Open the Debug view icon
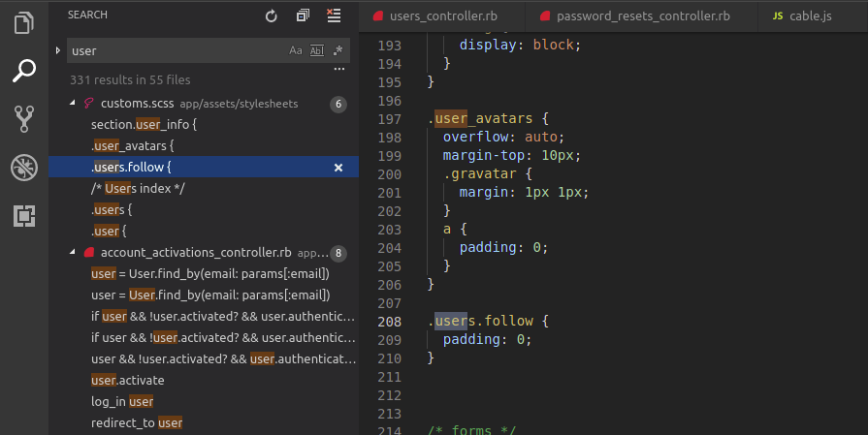 (x=24, y=168)
